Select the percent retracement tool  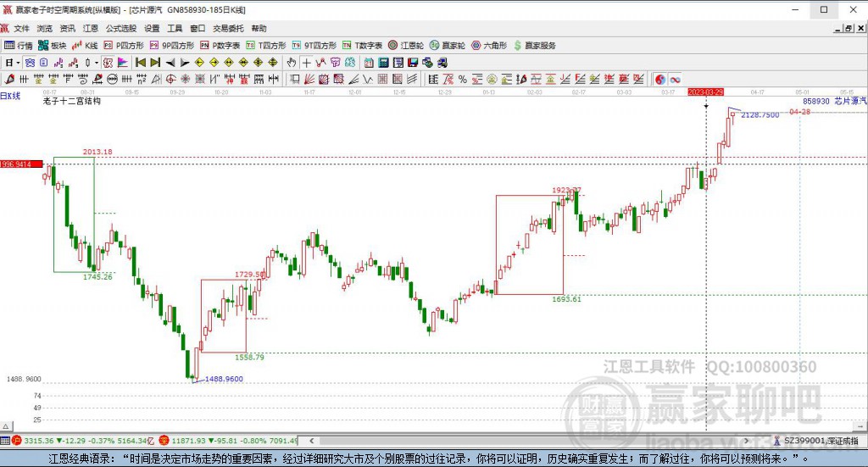(463, 79)
